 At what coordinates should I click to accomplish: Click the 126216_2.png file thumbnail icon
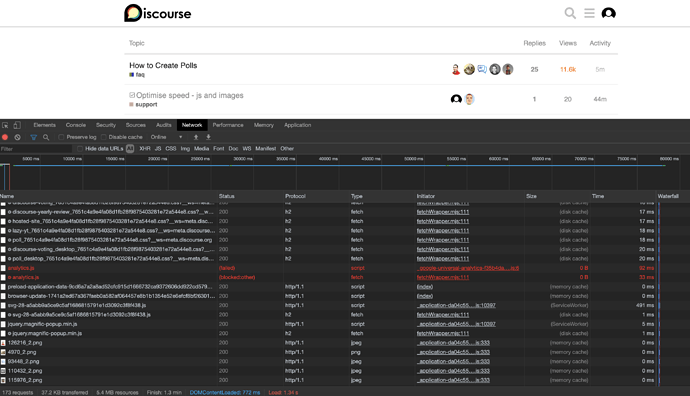tap(3, 343)
